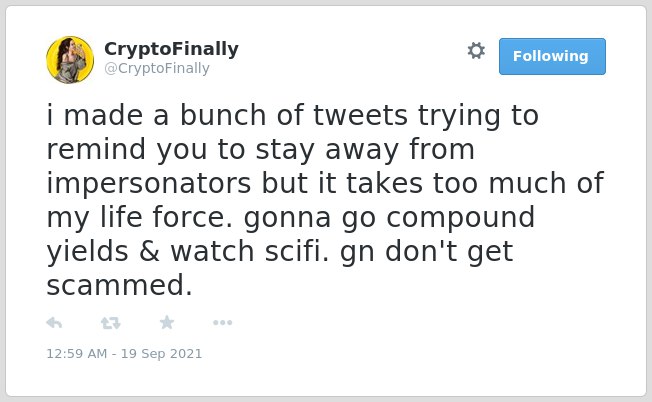Click the "19 Sep 2021" date text
Image resolution: width=652 pixels, height=402 pixels.
coord(161,354)
